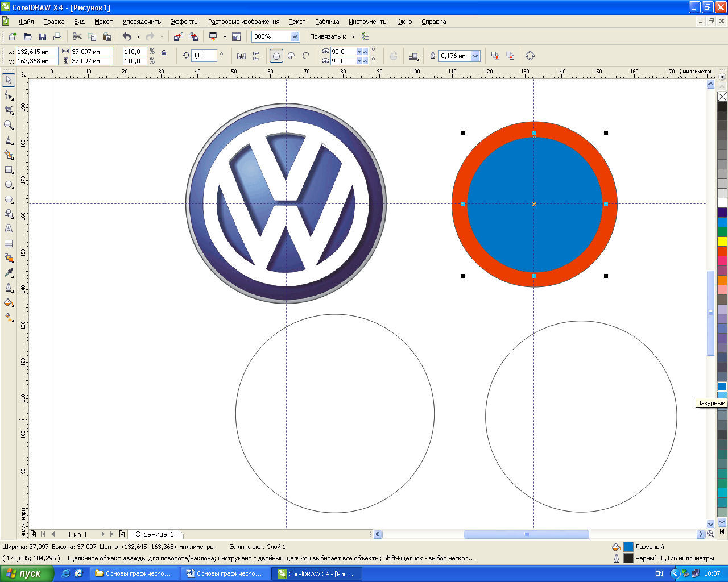Click the x position field 132,645 мм

37,52
